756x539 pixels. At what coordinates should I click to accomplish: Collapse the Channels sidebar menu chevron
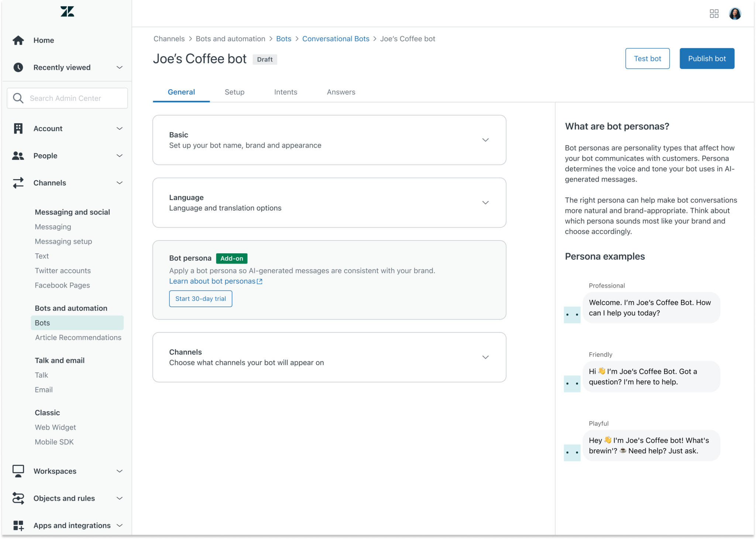click(120, 183)
